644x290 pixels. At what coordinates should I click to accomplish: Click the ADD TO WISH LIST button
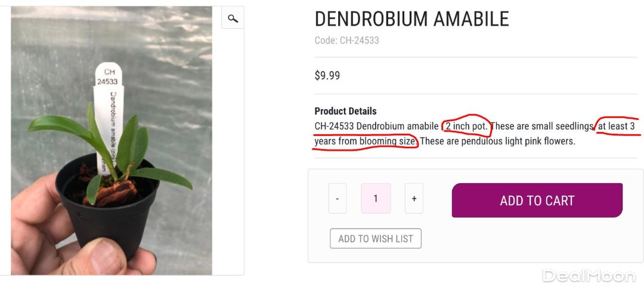[376, 239]
